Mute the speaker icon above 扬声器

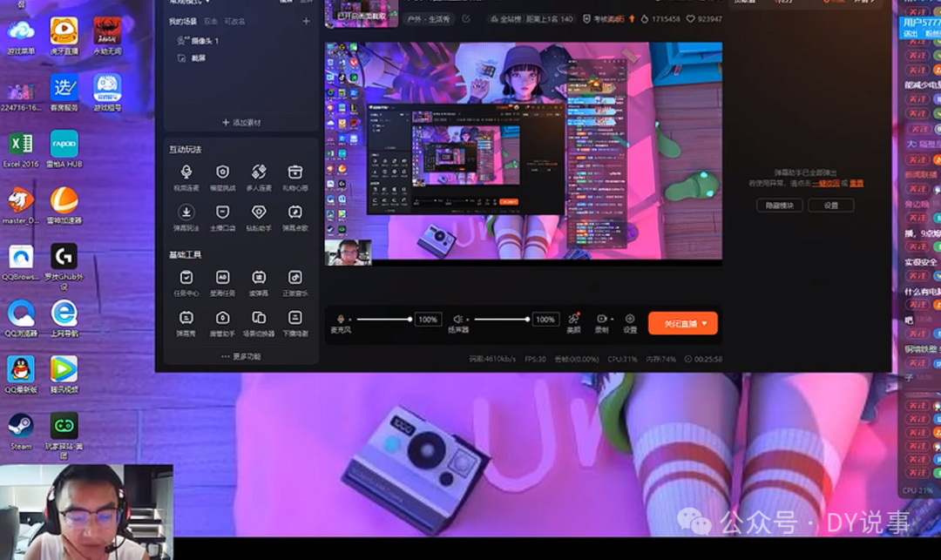tap(457, 319)
